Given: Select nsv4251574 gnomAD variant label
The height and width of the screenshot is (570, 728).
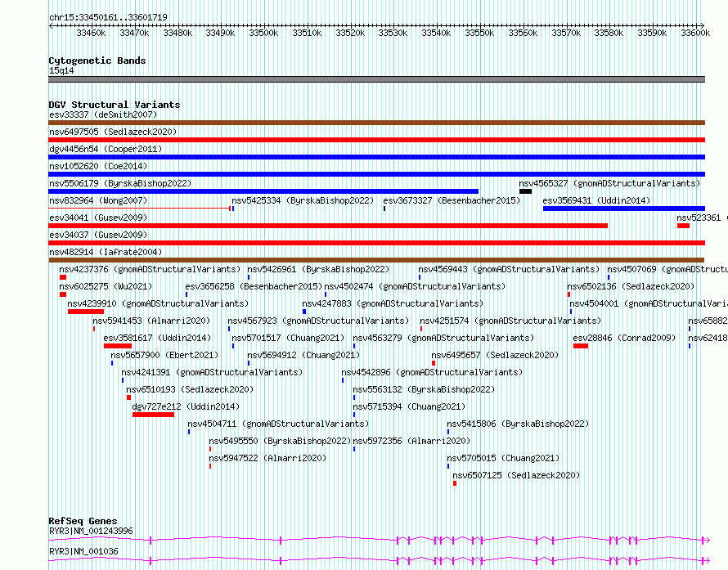Looking at the screenshot, I should coord(510,321).
